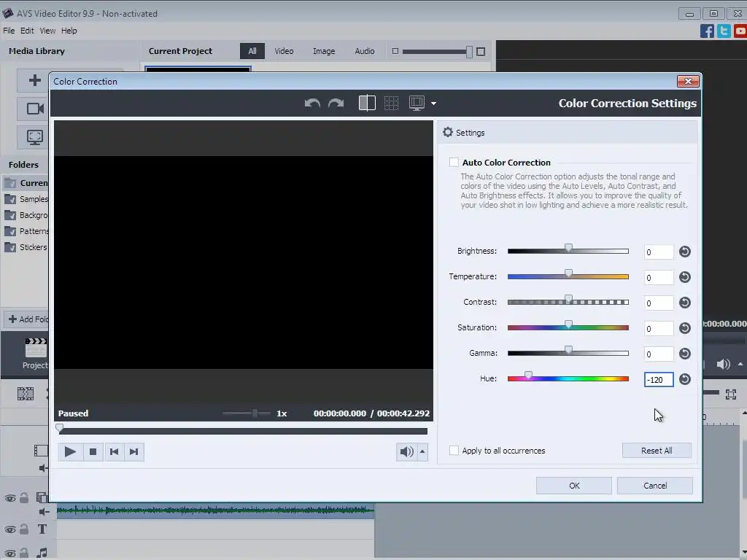Viewport: 747px width, 560px height.
Task: Reset Hue to default value
Action: coord(684,379)
